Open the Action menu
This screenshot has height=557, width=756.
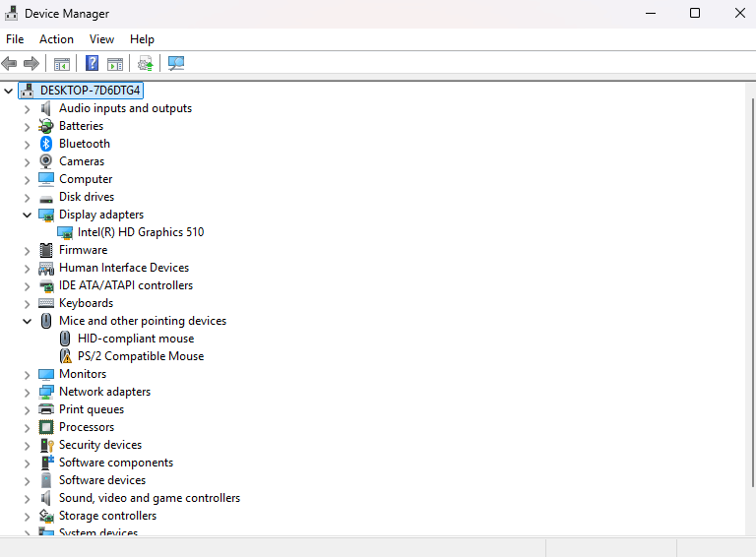[x=56, y=39]
